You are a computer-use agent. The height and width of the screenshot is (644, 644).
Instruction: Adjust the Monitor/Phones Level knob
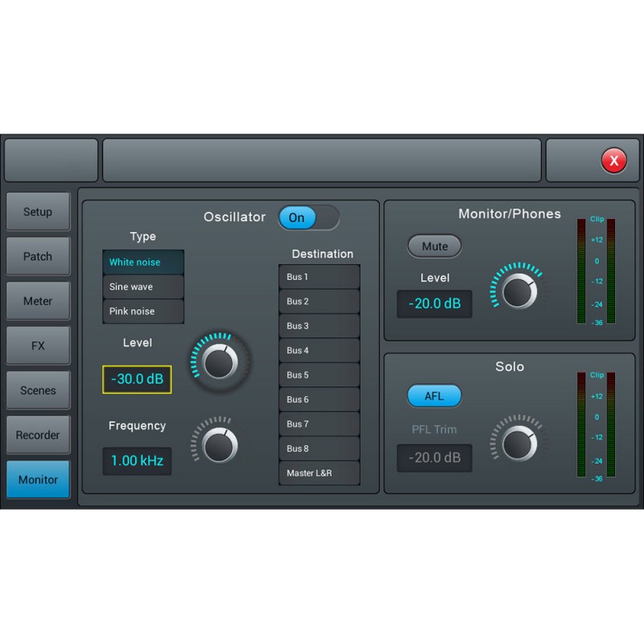click(x=518, y=290)
